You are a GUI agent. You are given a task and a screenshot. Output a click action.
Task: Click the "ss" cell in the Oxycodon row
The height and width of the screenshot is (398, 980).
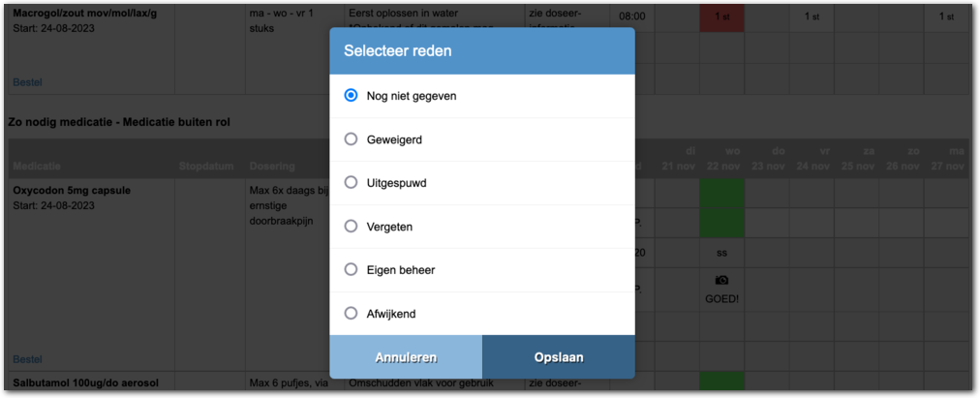(721, 253)
